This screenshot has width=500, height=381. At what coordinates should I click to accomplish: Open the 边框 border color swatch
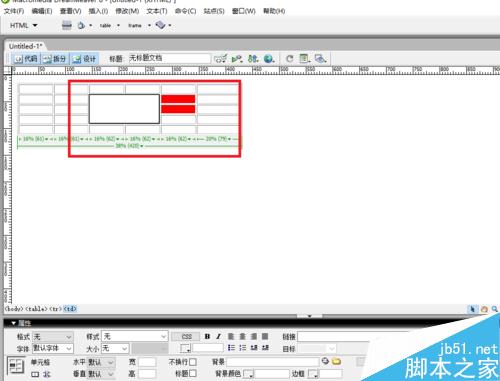(313, 374)
